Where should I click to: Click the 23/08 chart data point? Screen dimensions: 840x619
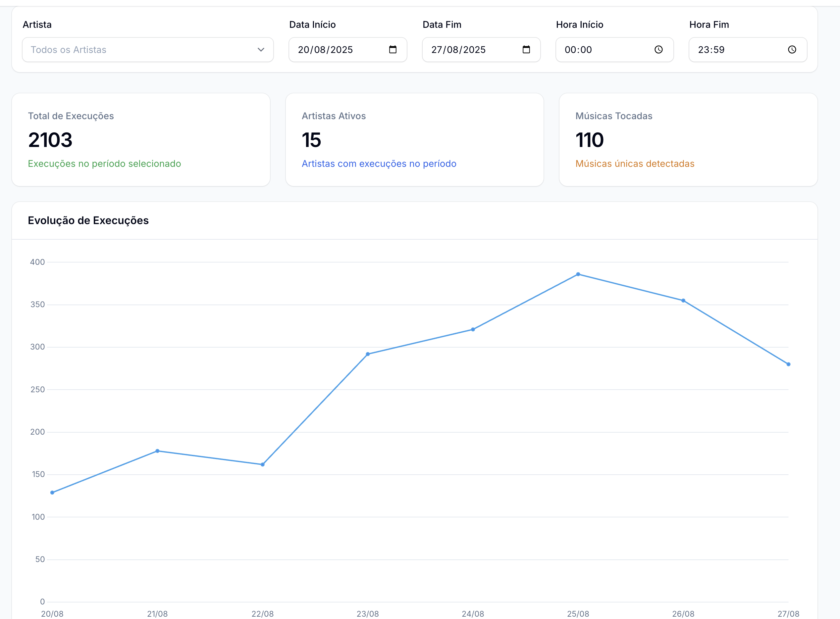(x=368, y=354)
